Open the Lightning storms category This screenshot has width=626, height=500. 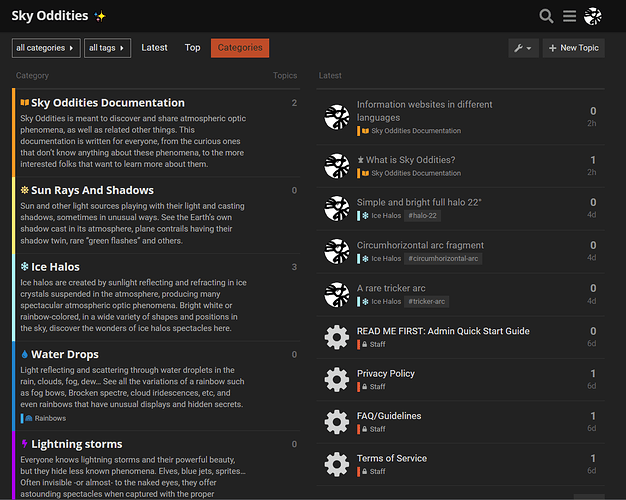pyautogui.click(x=77, y=444)
